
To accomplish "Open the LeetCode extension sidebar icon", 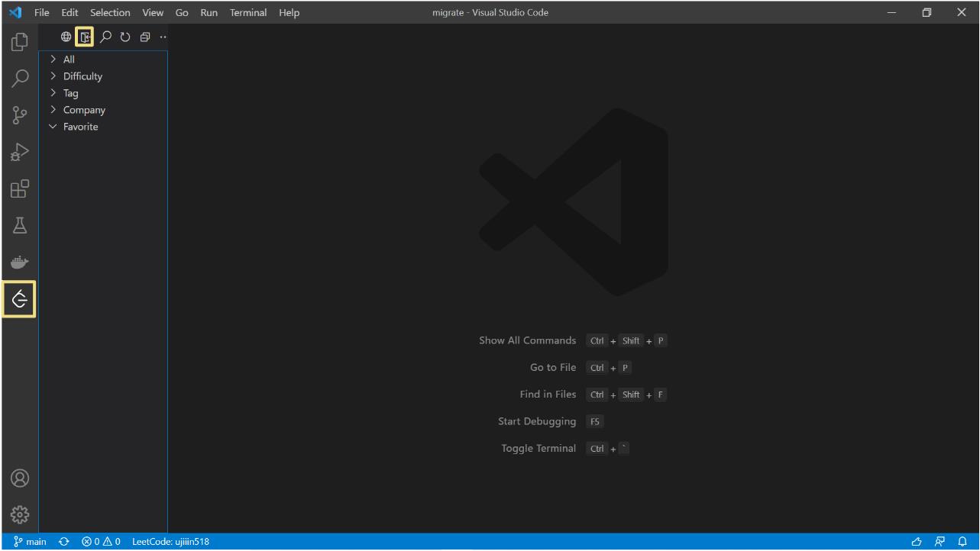I will tap(19, 298).
